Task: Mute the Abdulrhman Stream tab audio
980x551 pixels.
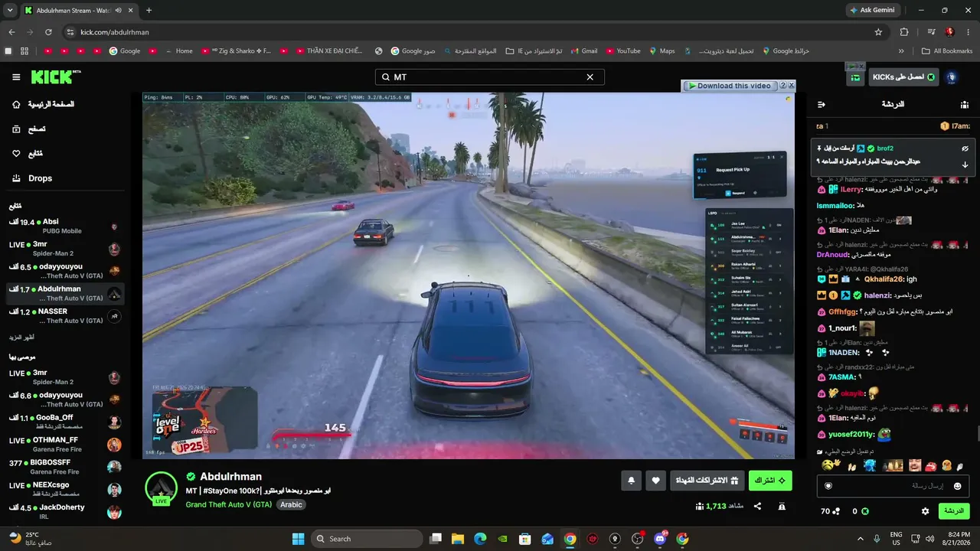Action: (x=118, y=11)
